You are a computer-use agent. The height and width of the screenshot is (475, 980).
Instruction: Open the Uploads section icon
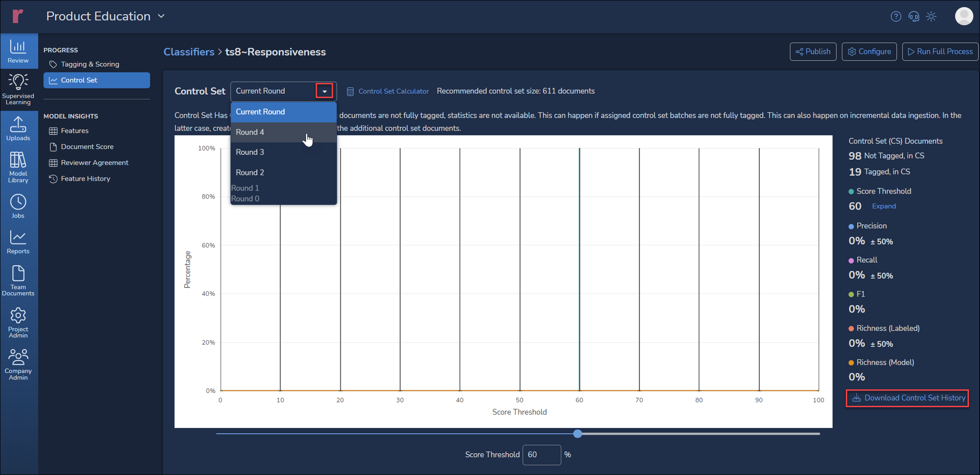pos(18,128)
